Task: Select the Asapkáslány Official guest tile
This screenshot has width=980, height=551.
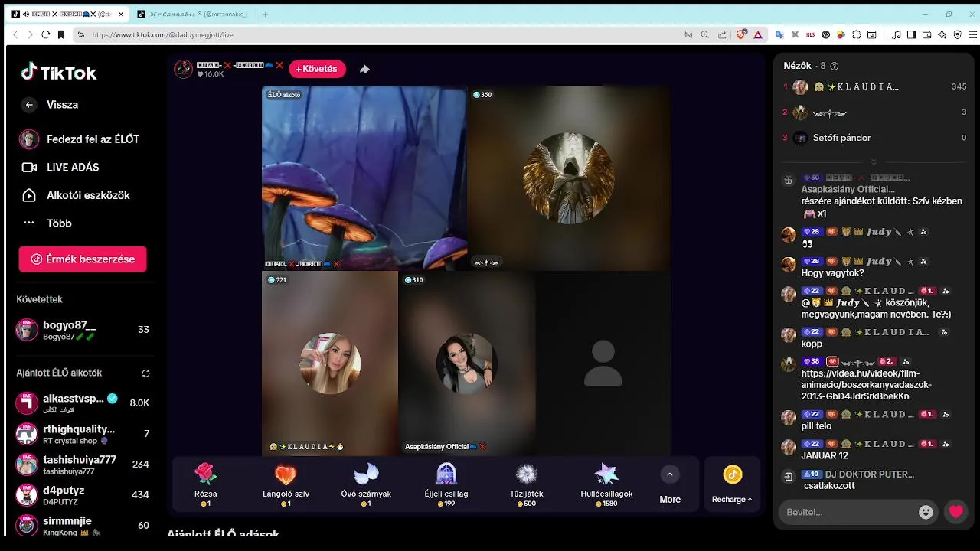Action: click(x=466, y=364)
